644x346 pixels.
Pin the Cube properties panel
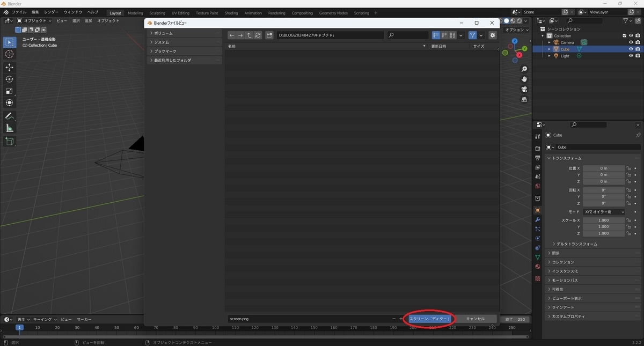(638, 135)
